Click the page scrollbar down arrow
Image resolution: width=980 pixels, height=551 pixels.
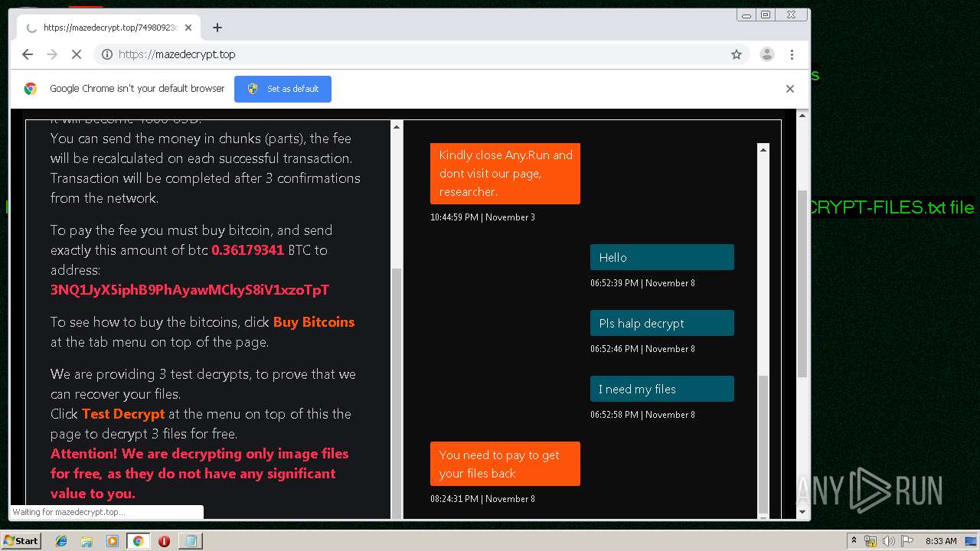coord(802,512)
